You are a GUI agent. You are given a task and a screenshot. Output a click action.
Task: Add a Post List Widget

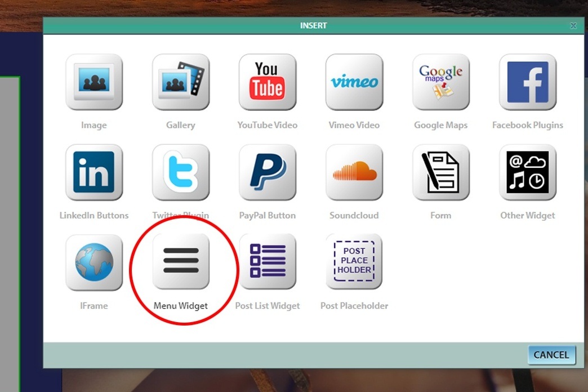tap(267, 261)
